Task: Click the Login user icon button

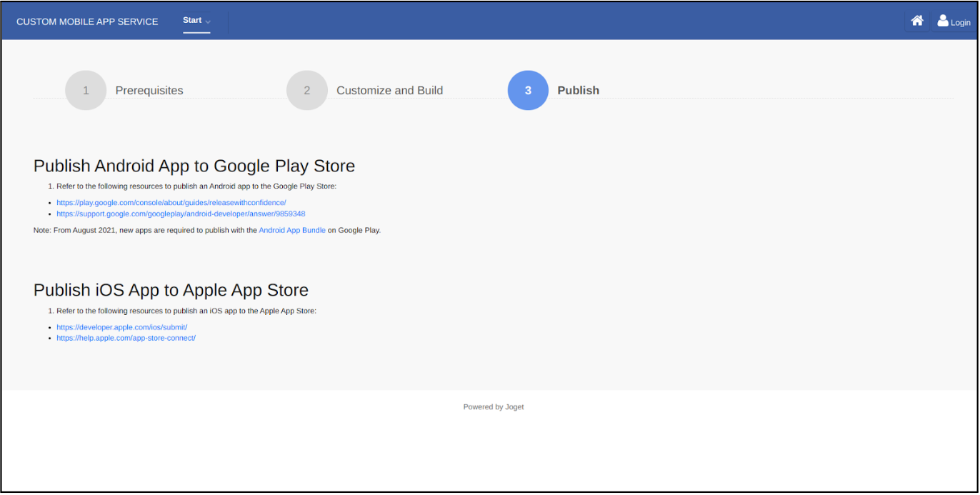Action: tap(954, 21)
